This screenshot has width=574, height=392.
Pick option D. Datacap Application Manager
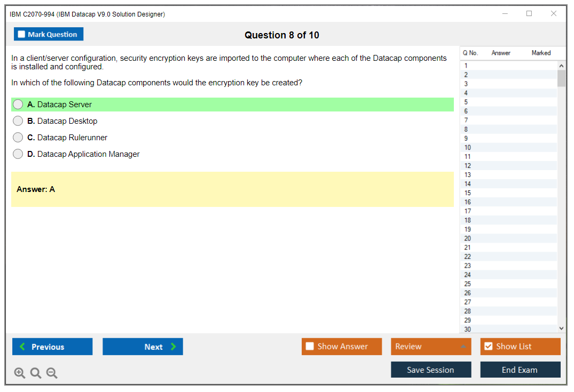point(18,154)
